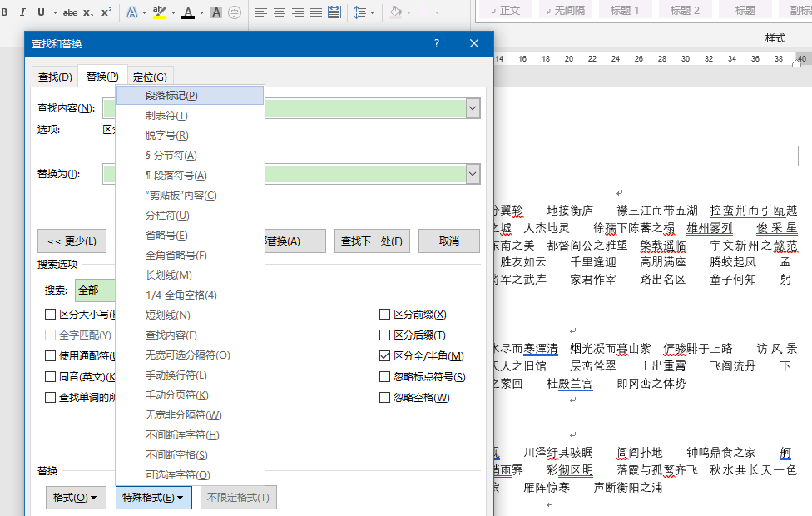The width and height of the screenshot is (812, 516).
Task: Apply underline formatting icon
Action: click(x=41, y=12)
